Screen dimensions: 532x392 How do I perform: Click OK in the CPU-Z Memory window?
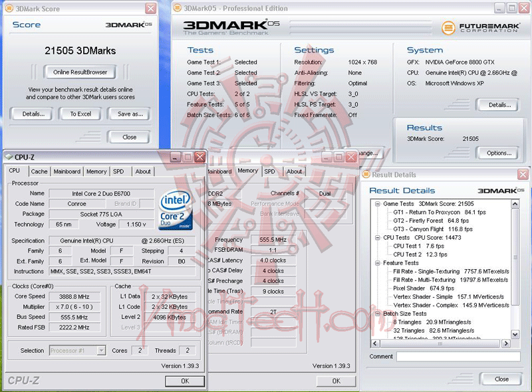click(x=336, y=381)
